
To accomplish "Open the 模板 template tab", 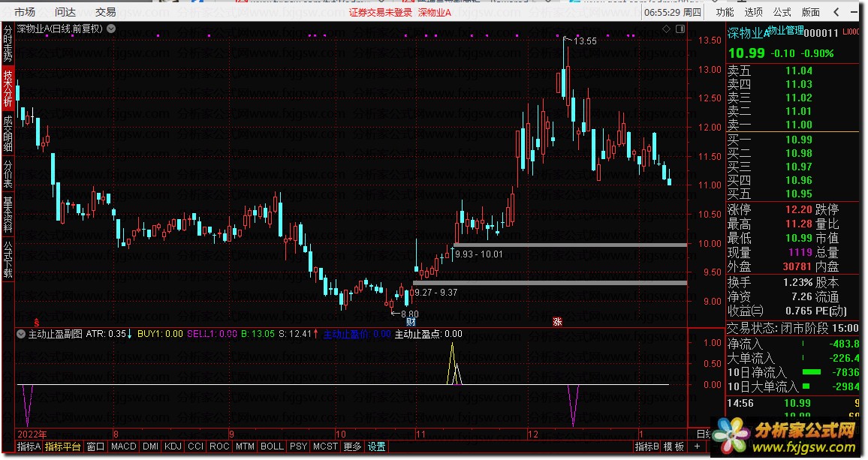I will coord(674,446).
